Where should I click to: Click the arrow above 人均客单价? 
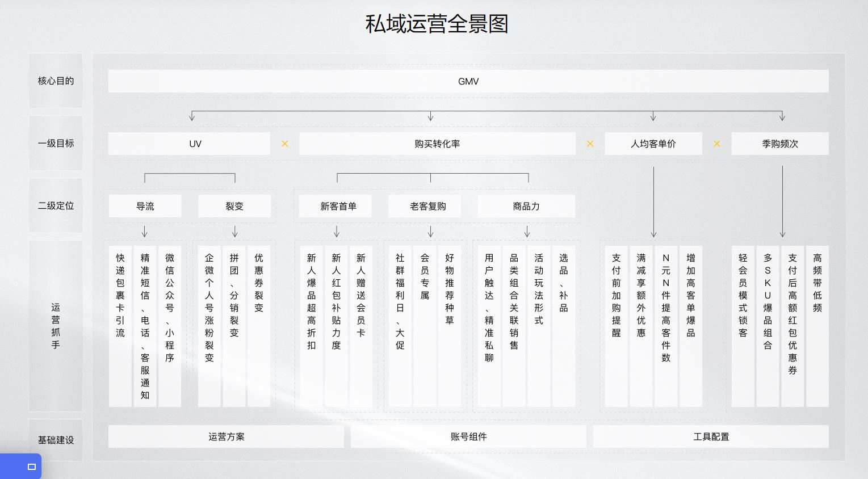653,115
